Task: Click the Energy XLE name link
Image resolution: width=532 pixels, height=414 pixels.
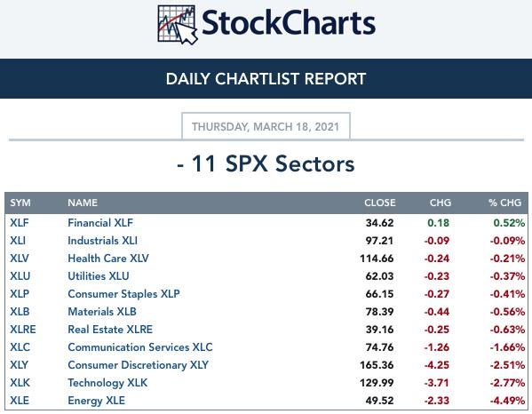Action: pyautogui.click(x=96, y=401)
